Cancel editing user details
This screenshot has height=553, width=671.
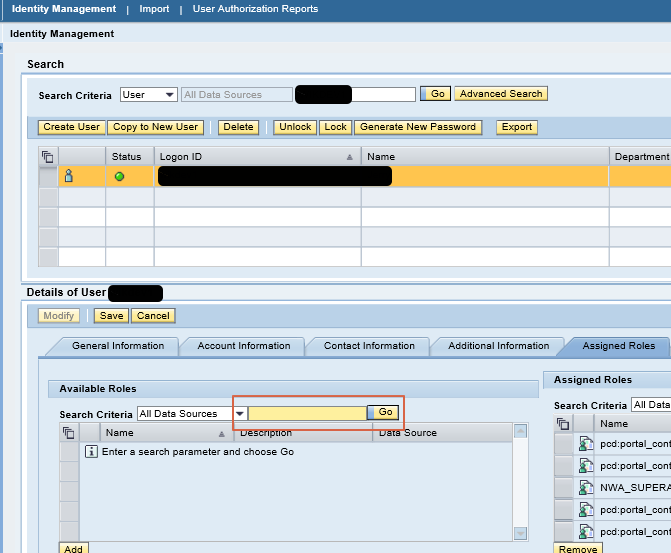153,316
